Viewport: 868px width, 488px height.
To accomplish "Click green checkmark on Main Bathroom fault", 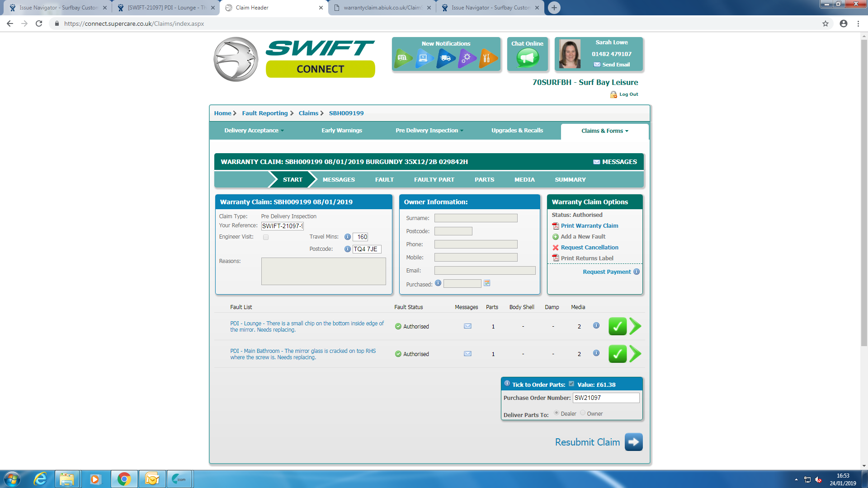I will [617, 354].
